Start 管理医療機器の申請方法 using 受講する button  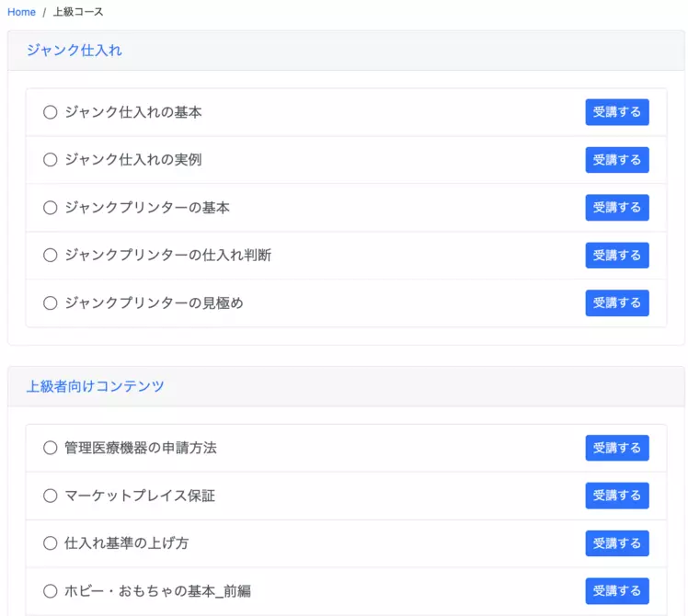pyautogui.click(x=617, y=448)
